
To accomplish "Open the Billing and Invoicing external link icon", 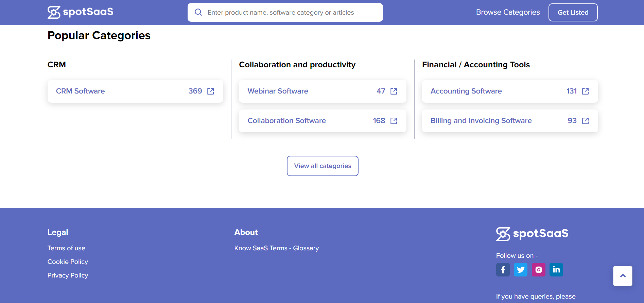I will [585, 121].
